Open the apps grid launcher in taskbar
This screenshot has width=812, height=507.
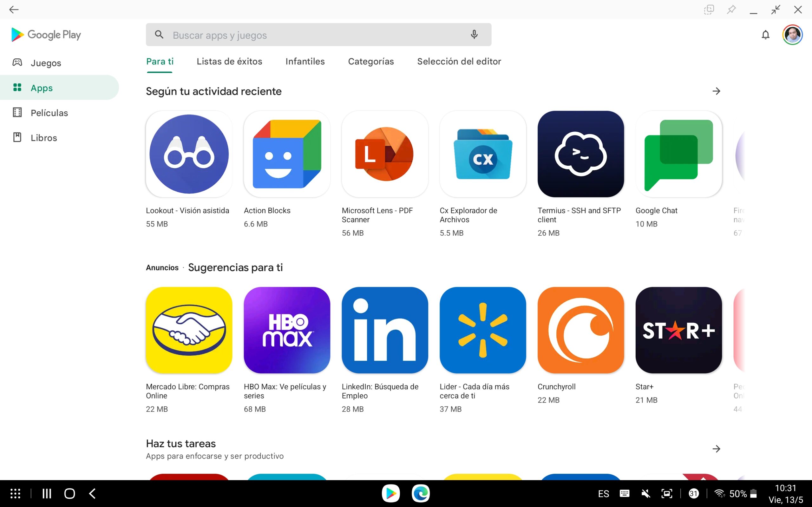pyautogui.click(x=16, y=493)
